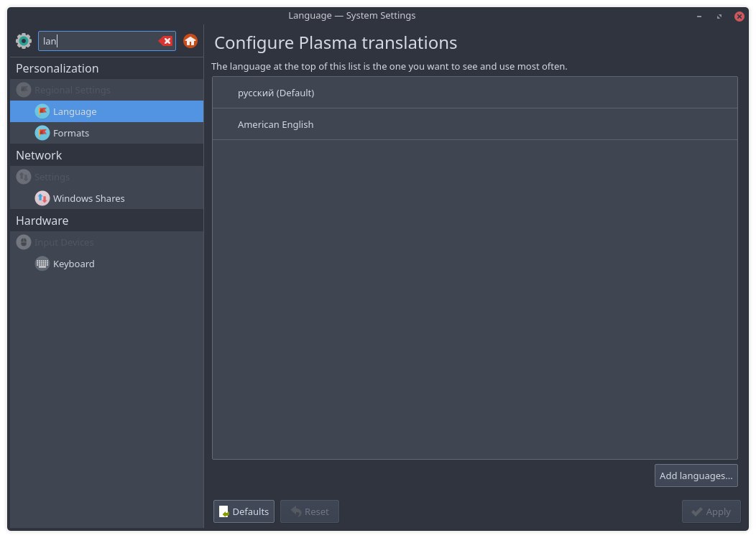Screen dimensions: 756x538
Task: Click the System Settings gear icon
Action: 23,41
